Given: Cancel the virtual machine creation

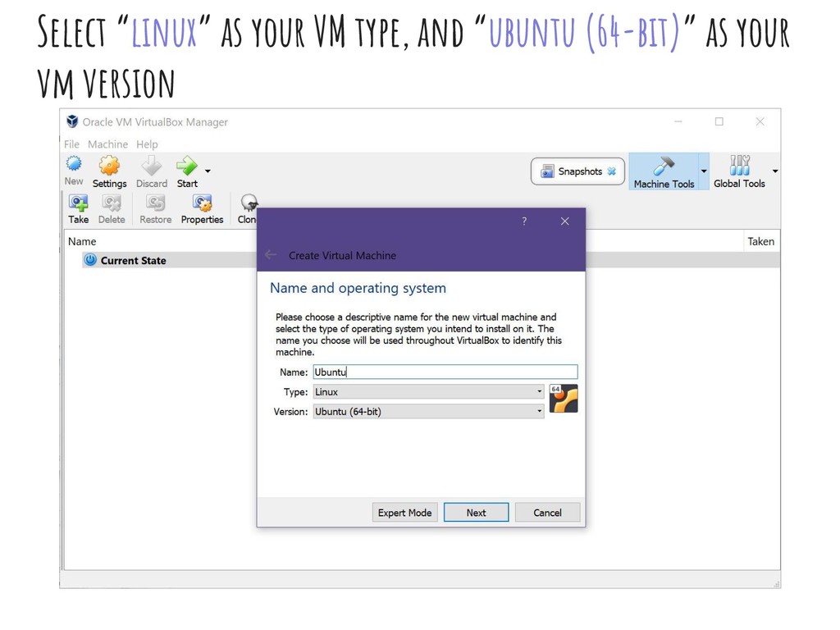Looking at the screenshot, I should coord(547,513).
